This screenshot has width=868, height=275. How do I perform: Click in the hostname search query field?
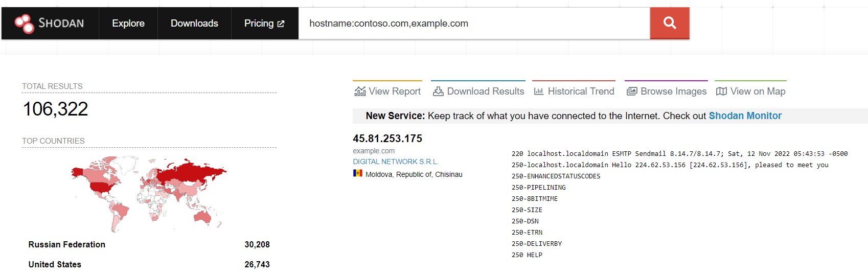click(474, 24)
